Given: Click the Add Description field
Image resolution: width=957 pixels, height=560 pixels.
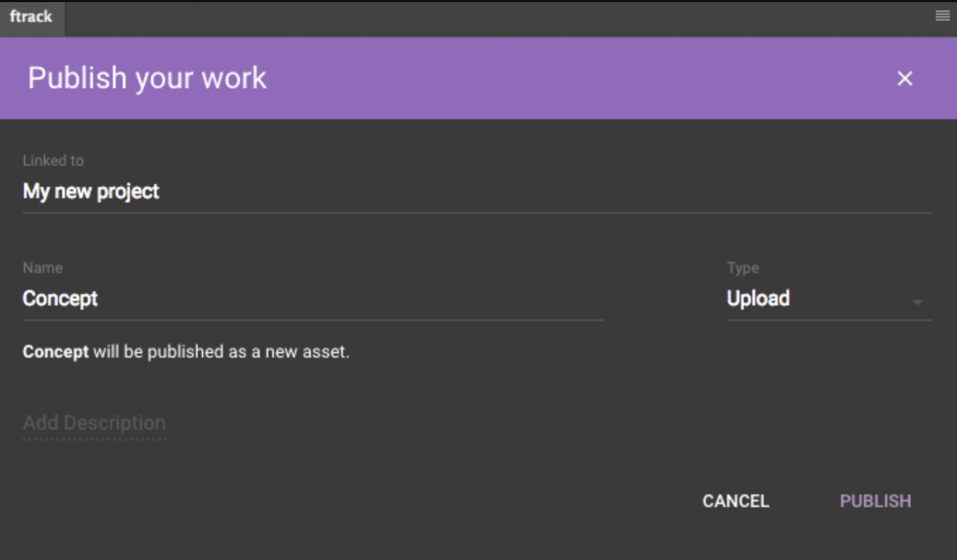Looking at the screenshot, I should click(95, 422).
